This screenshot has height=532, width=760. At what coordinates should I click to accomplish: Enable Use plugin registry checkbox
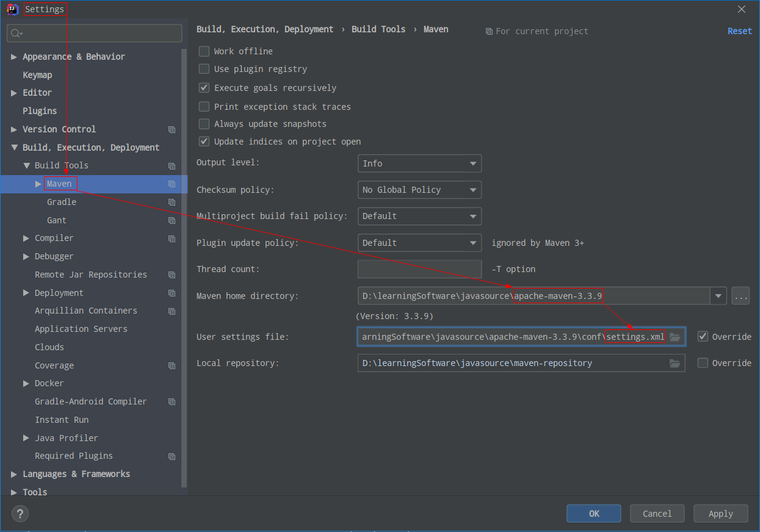[204, 69]
